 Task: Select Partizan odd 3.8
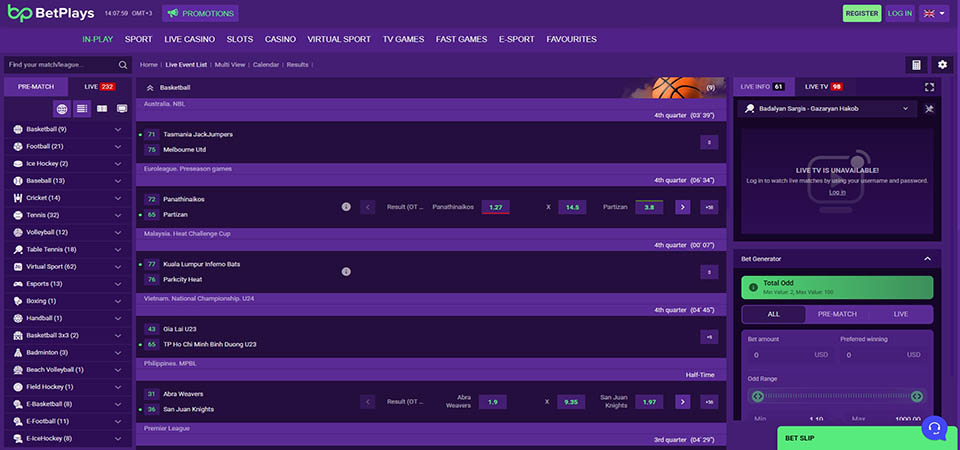(x=649, y=207)
